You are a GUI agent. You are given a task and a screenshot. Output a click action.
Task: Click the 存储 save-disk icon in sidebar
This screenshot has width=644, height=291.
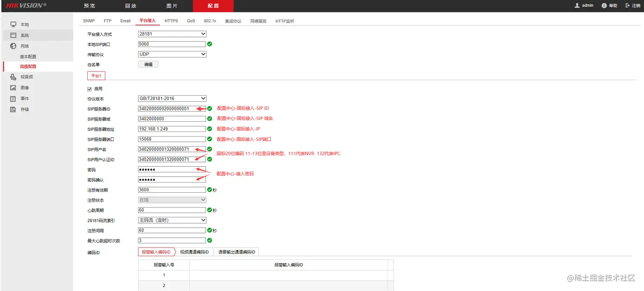[13, 109]
